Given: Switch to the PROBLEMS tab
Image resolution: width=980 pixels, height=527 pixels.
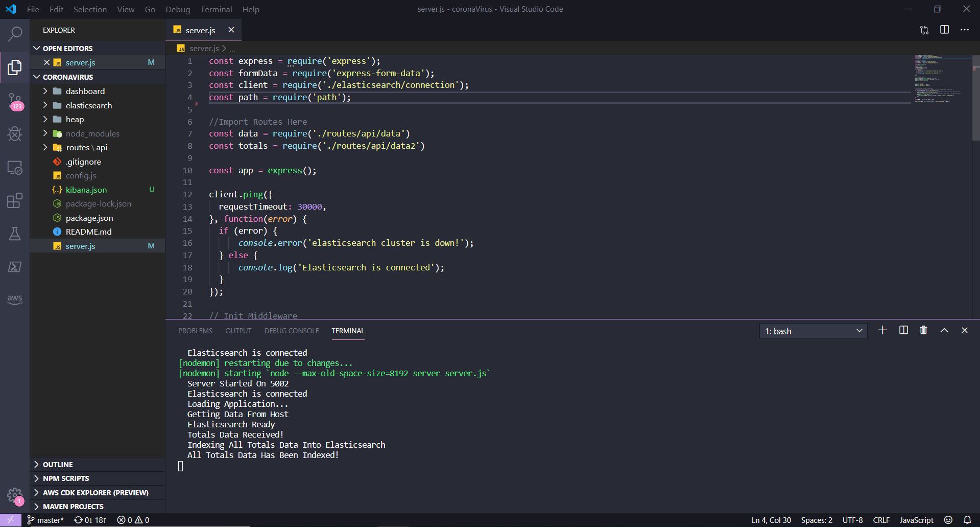Looking at the screenshot, I should pyautogui.click(x=195, y=331).
